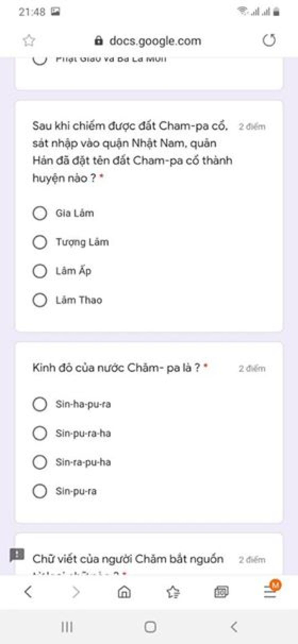Tap the bookmark star icon beside the address bar
The width and height of the screenshot is (298, 644).
tap(29, 41)
